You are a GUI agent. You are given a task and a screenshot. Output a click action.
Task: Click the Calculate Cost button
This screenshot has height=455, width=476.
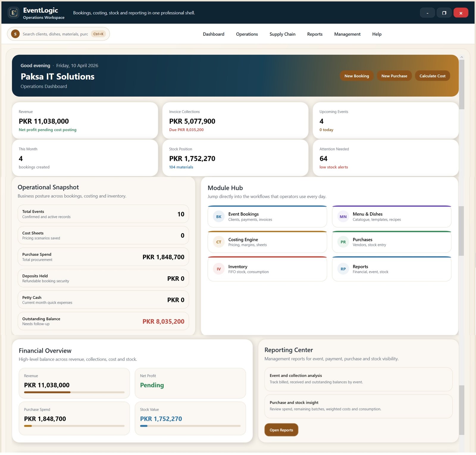pos(432,76)
